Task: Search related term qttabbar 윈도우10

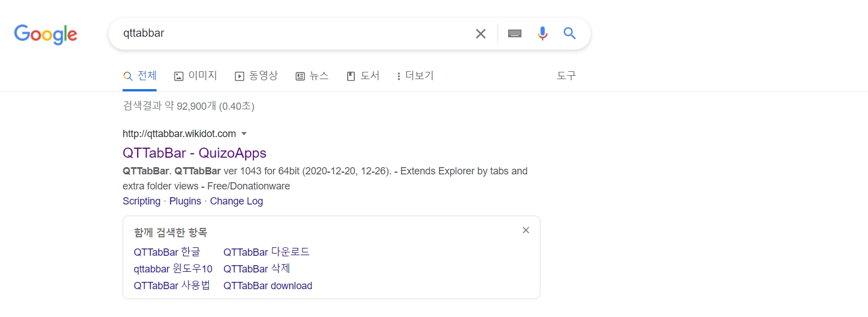Action: click(173, 269)
